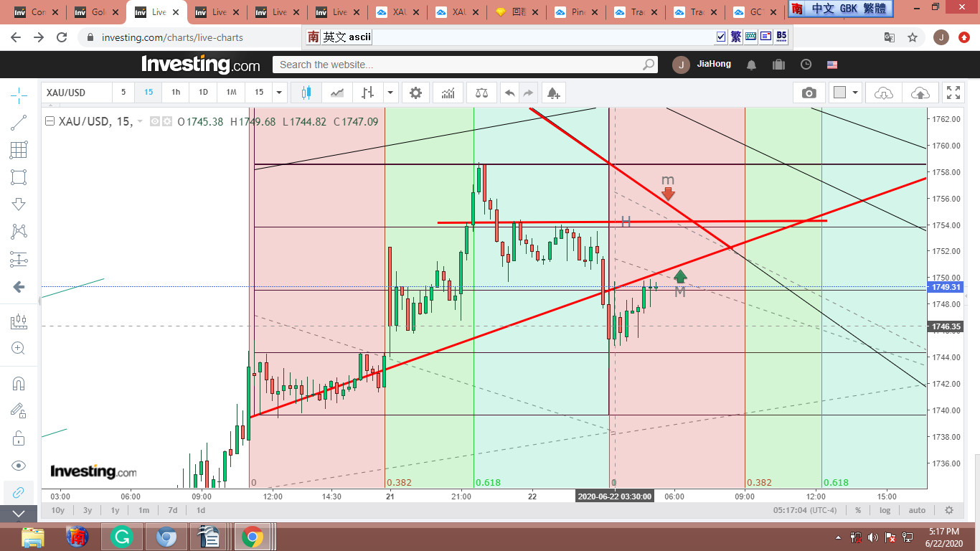This screenshot has width=980, height=551.
Task: Select the geometric shapes tool
Action: point(19,177)
